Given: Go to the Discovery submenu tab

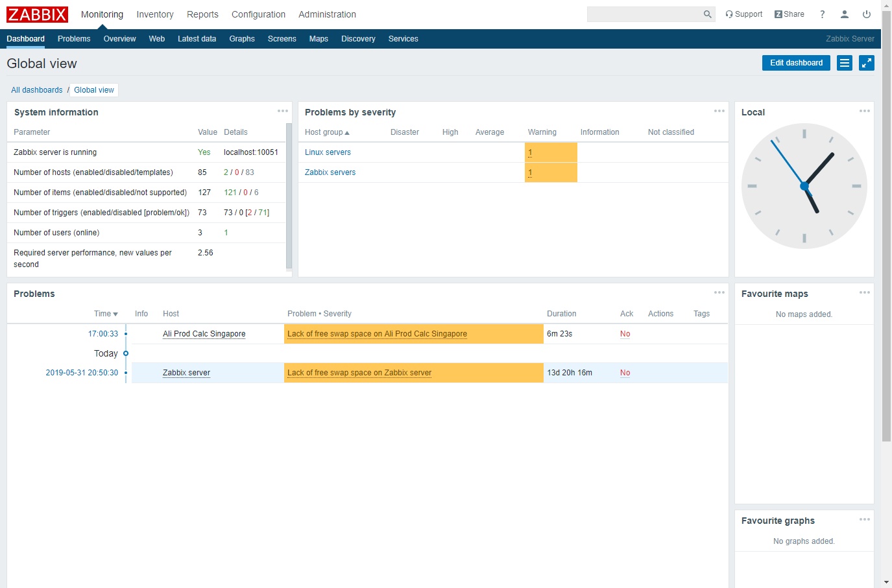Looking at the screenshot, I should pyautogui.click(x=358, y=39).
